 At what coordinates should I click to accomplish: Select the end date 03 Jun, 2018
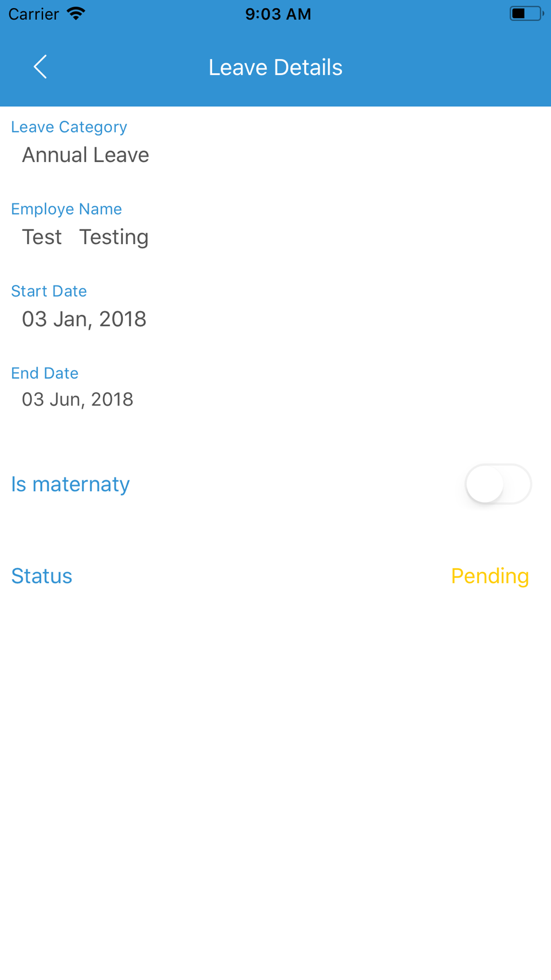pyautogui.click(x=77, y=400)
